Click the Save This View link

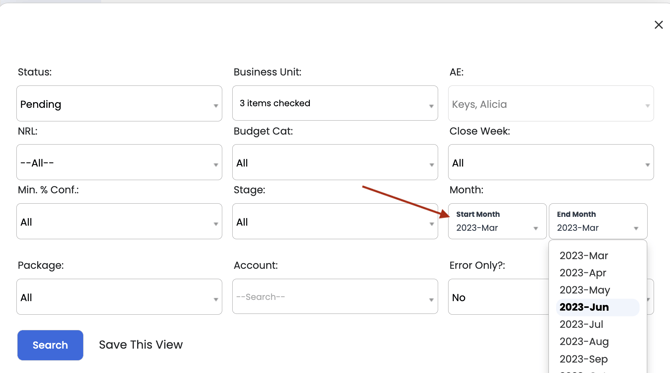coord(141,345)
